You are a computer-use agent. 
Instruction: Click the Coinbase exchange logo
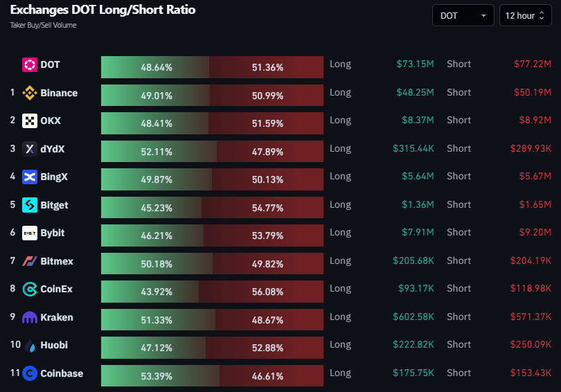point(30,373)
